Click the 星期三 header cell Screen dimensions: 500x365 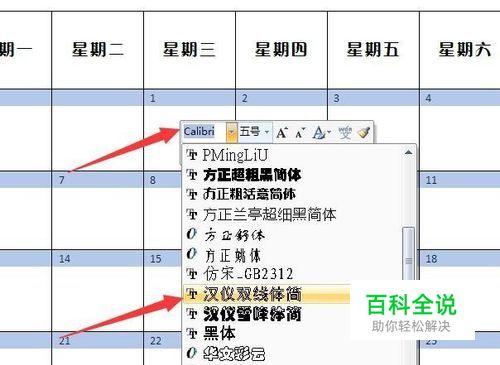coord(189,50)
